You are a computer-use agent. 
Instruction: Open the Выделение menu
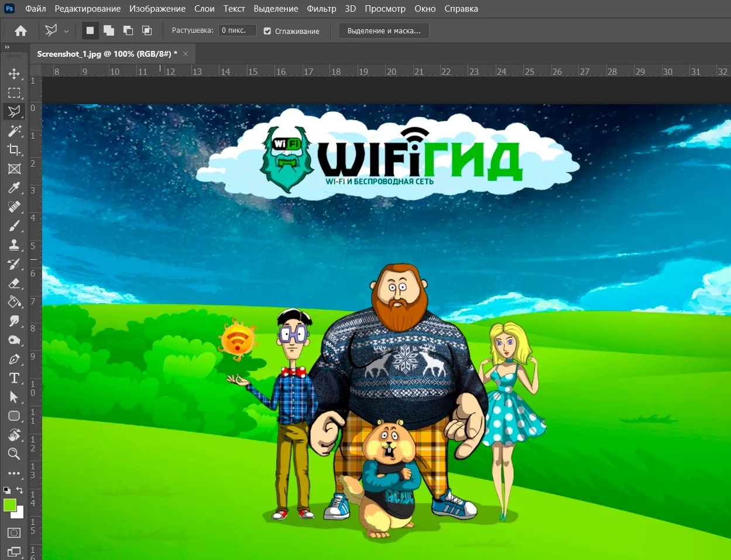coord(276,9)
